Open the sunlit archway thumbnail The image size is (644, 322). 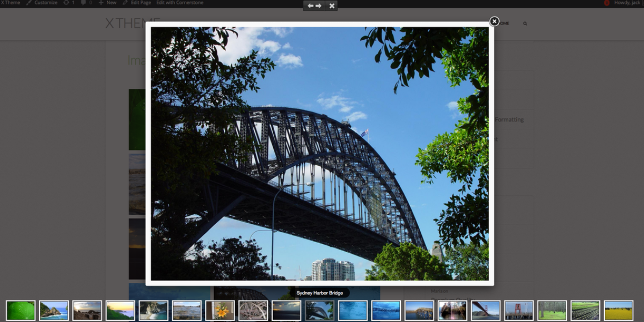click(453, 311)
